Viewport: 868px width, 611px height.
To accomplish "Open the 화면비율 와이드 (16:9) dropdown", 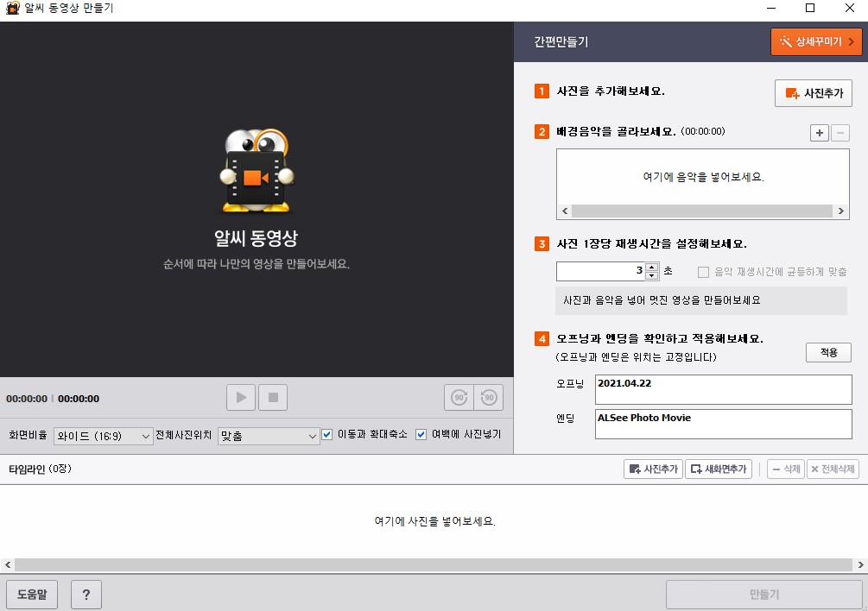I will [x=103, y=436].
